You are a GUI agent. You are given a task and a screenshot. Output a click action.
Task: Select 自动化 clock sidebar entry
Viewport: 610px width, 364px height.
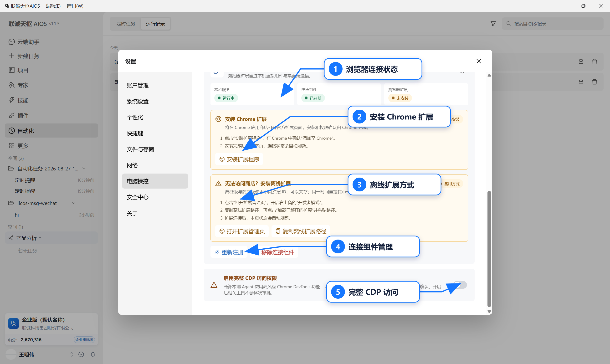click(51, 131)
